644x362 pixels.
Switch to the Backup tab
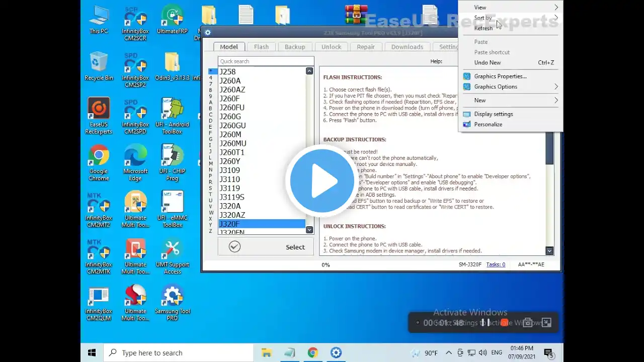(295, 47)
